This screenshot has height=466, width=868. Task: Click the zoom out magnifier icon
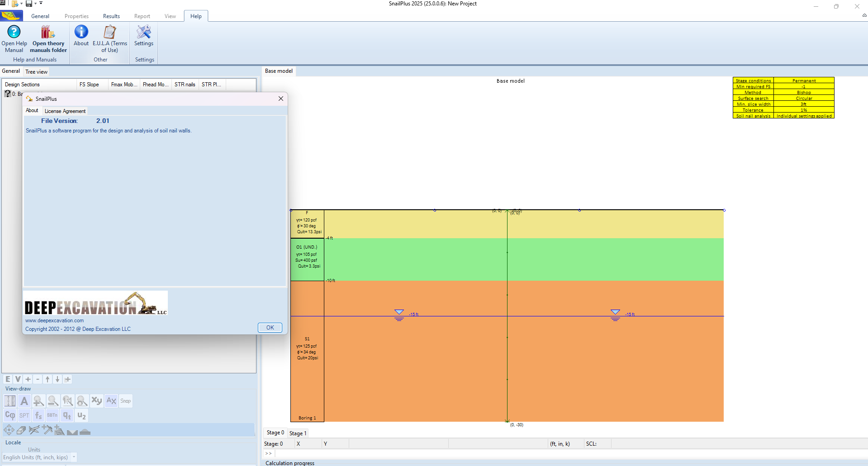(x=53, y=401)
